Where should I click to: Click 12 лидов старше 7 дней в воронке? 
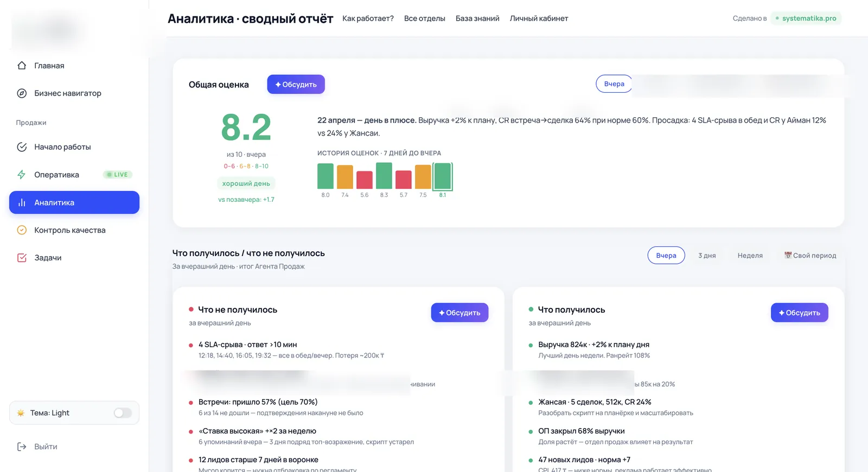click(258, 460)
